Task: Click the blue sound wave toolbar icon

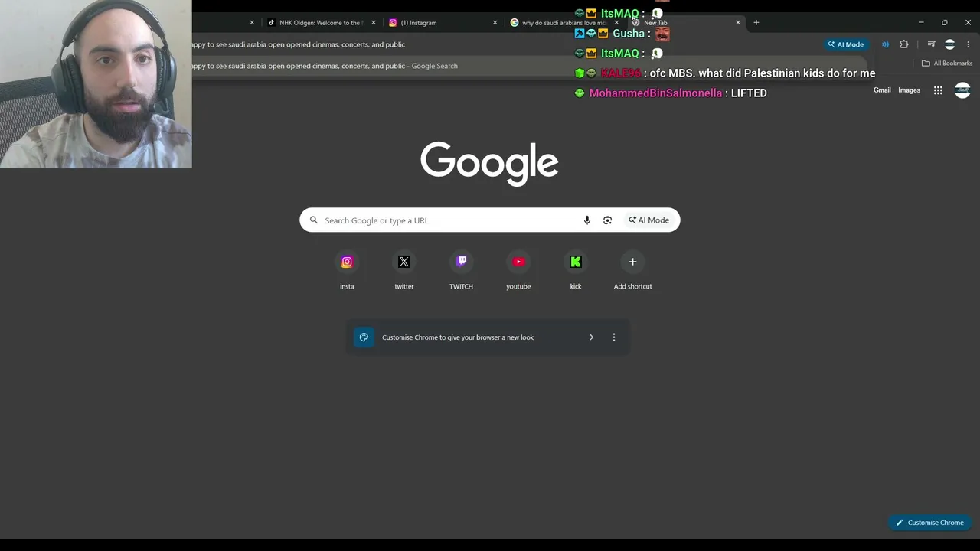Action: click(x=885, y=44)
